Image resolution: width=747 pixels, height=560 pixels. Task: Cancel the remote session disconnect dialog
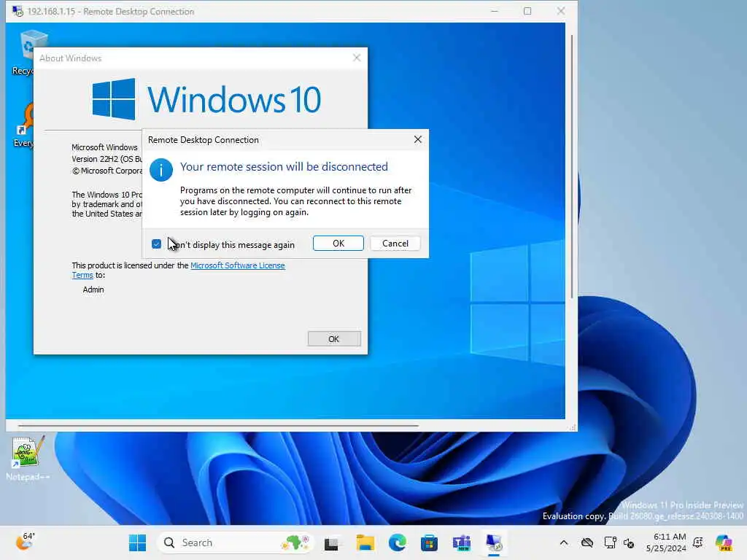(395, 244)
